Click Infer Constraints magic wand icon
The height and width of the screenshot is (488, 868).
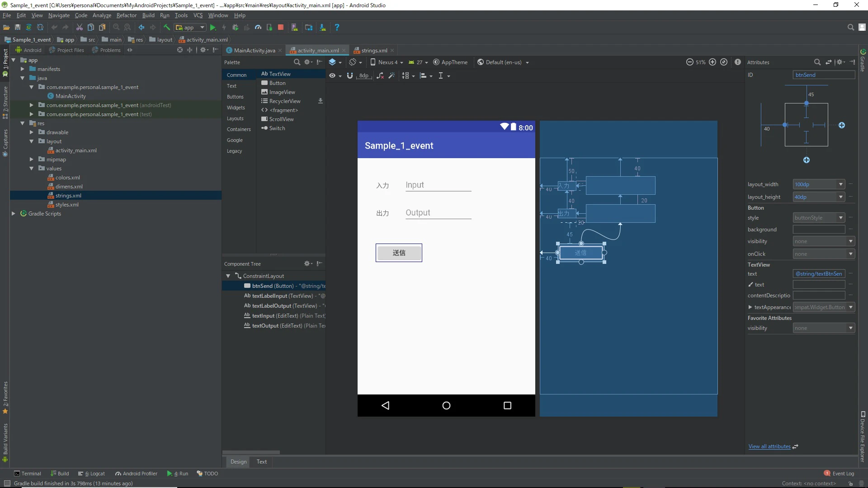click(x=392, y=75)
